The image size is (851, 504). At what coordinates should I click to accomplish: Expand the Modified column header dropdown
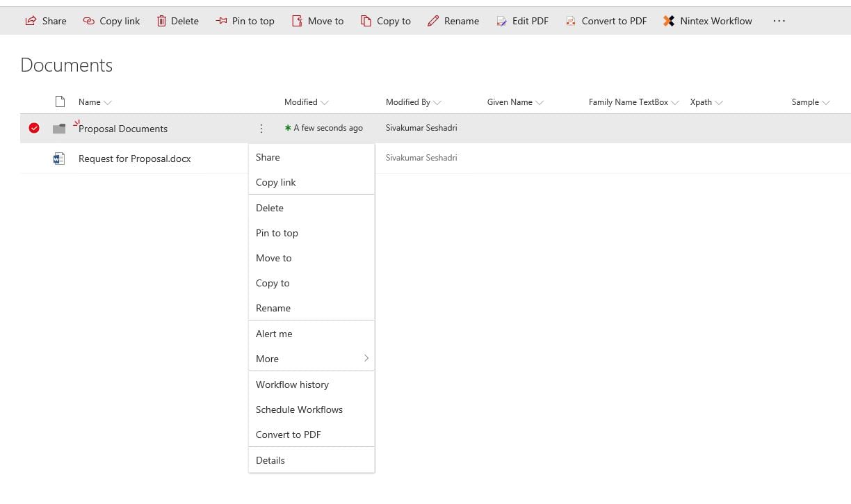(325, 102)
